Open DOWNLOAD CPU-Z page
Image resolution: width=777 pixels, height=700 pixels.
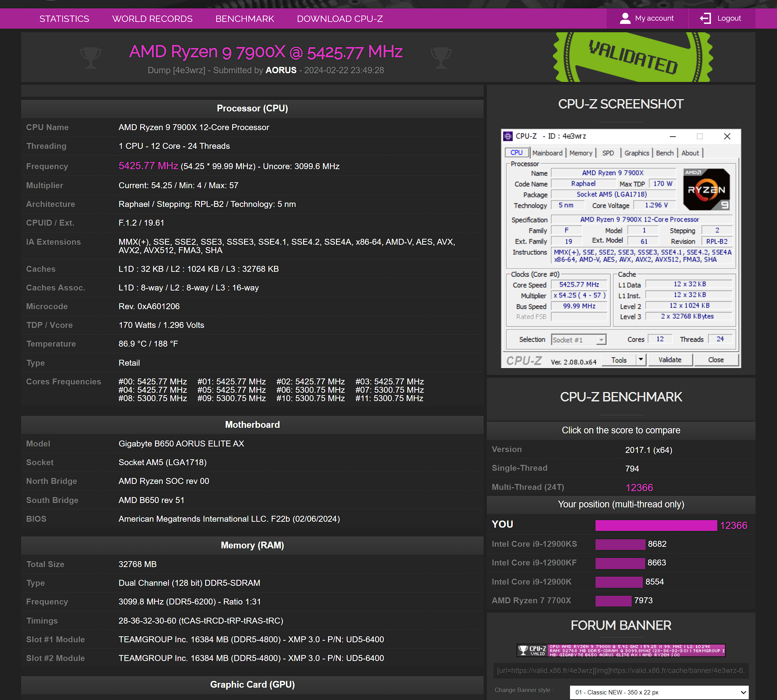(340, 19)
